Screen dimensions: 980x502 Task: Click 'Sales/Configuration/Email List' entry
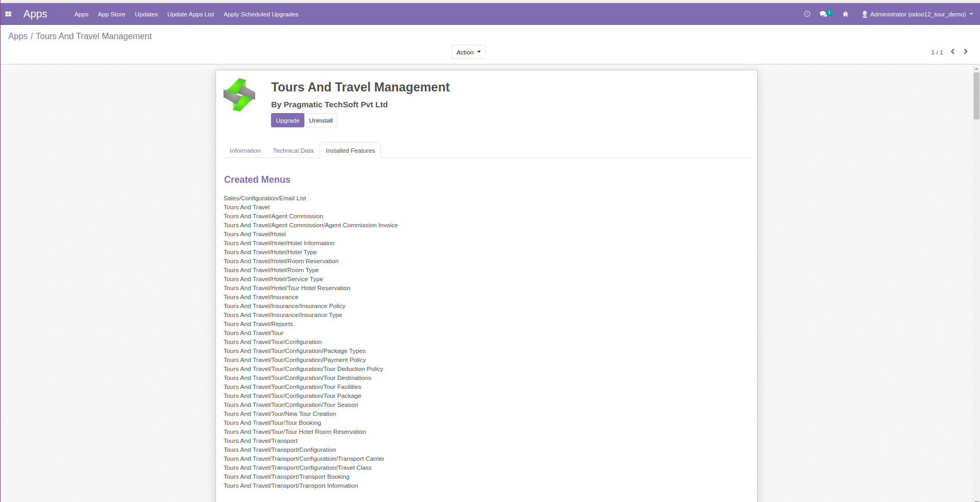(265, 198)
